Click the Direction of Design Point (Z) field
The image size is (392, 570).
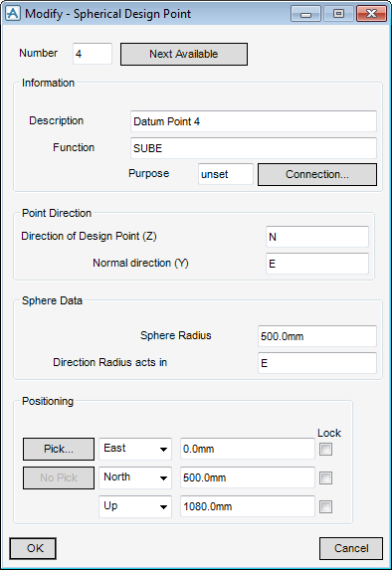click(x=317, y=237)
